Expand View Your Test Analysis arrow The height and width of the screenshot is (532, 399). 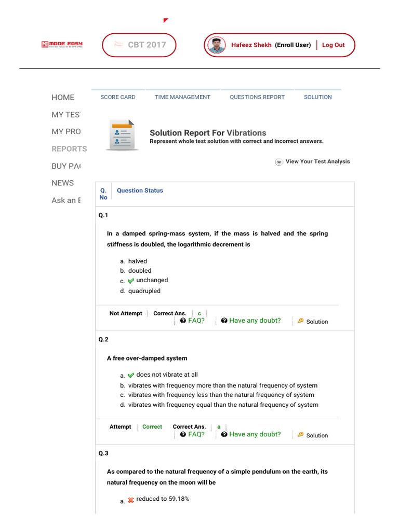pyautogui.click(x=279, y=162)
